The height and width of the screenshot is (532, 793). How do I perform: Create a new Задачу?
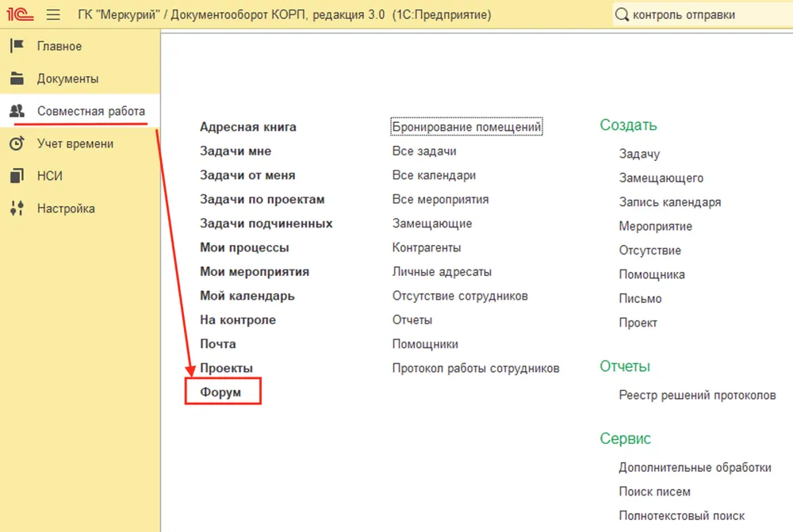point(639,154)
